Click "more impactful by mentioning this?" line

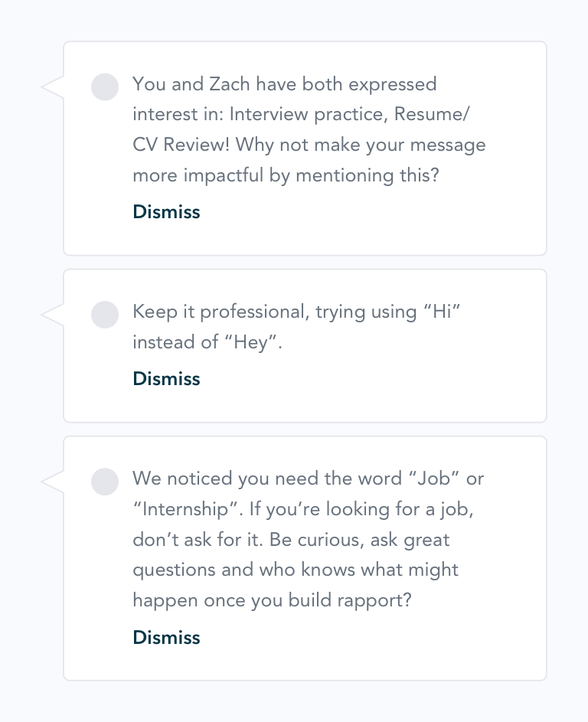point(286,176)
